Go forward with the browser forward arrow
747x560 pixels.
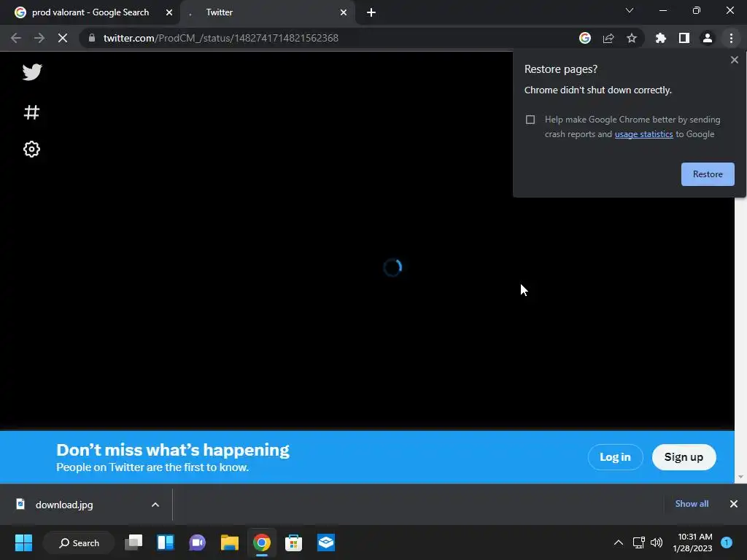pos(39,38)
